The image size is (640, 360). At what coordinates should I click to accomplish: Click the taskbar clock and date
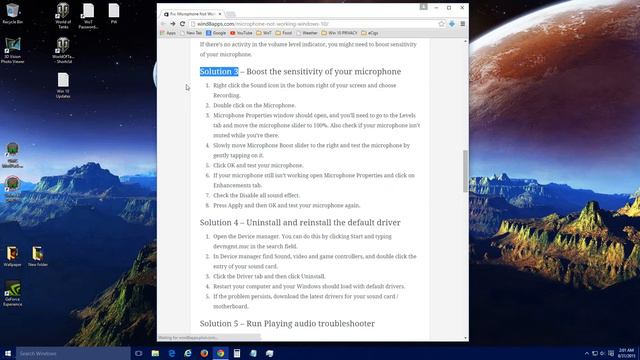coord(627,353)
